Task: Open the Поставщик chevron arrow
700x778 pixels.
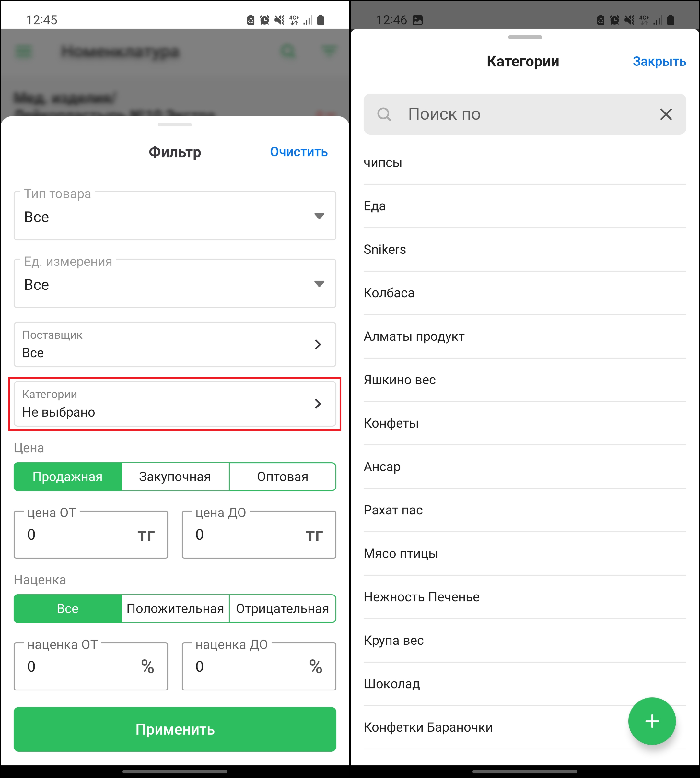Action: pyautogui.click(x=318, y=344)
